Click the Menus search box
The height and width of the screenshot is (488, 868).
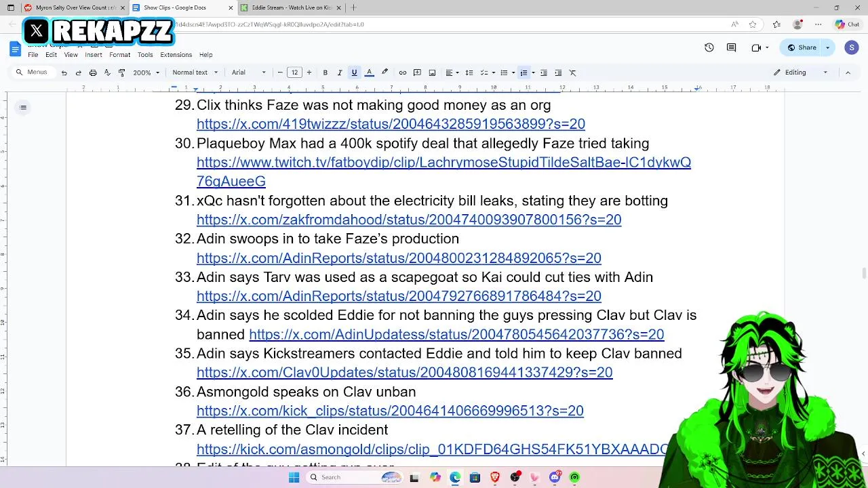pos(33,73)
